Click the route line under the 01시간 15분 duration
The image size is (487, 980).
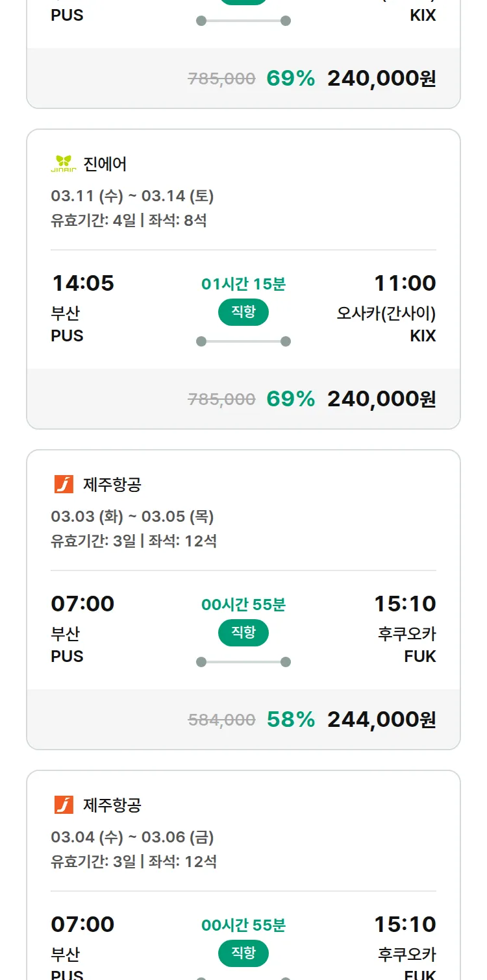click(x=243, y=341)
